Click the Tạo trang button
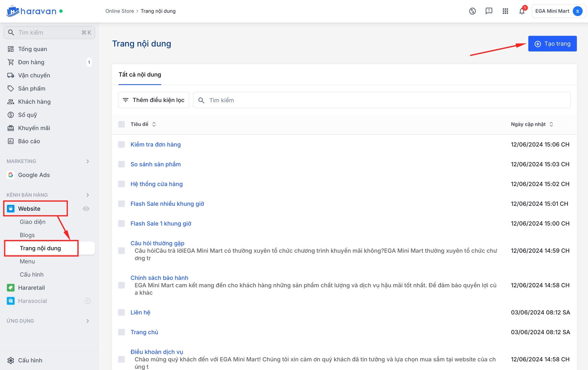588x370 pixels. pyautogui.click(x=552, y=44)
